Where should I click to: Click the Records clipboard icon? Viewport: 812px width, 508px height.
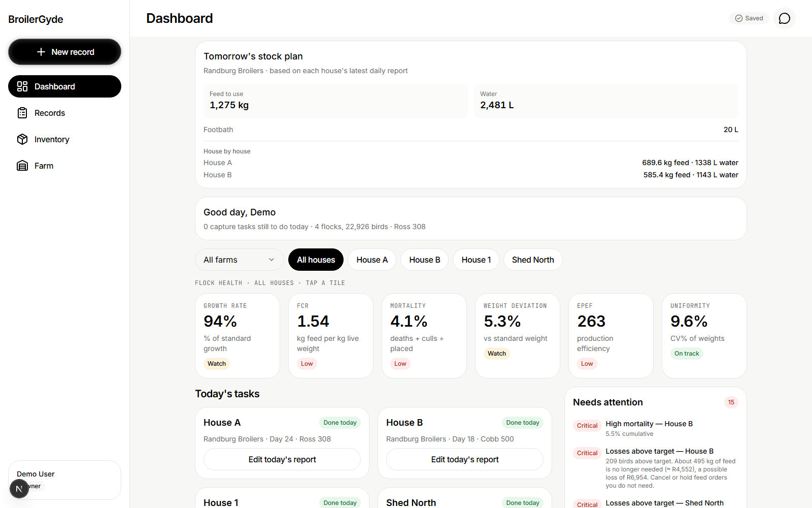pyautogui.click(x=22, y=113)
